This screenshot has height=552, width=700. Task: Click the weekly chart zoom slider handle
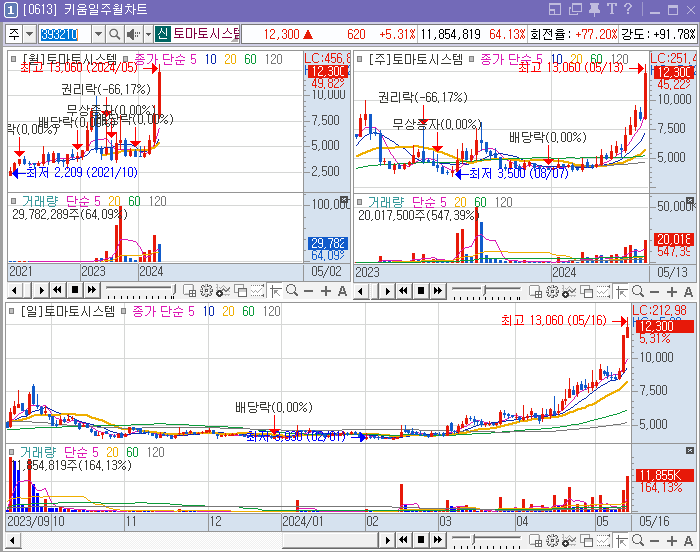tap(485, 291)
